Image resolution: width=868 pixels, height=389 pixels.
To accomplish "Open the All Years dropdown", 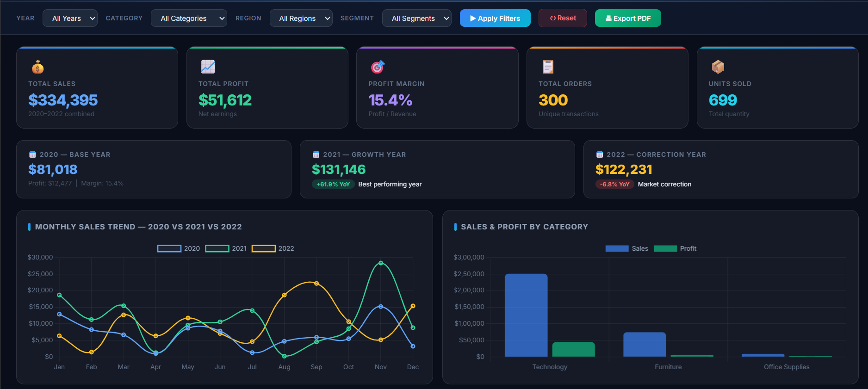I will coord(70,18).
